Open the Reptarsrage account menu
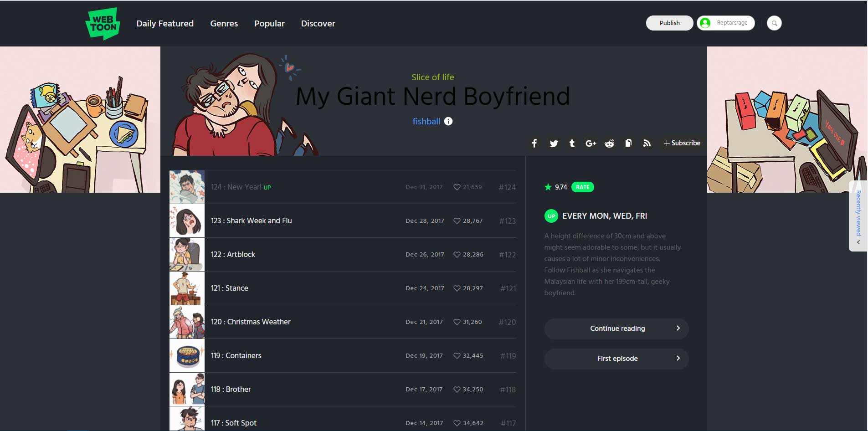This screenshot has width=868, height=431. (x=725, y=23)
